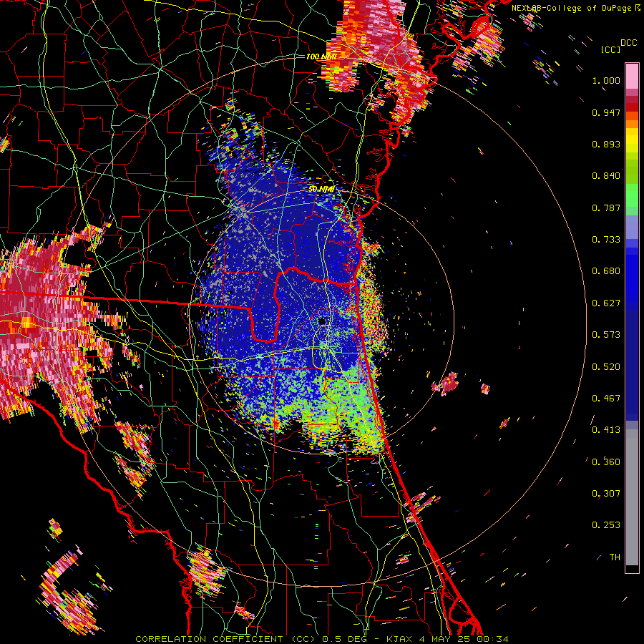Click the 0.253 scale value

(606, 525)
